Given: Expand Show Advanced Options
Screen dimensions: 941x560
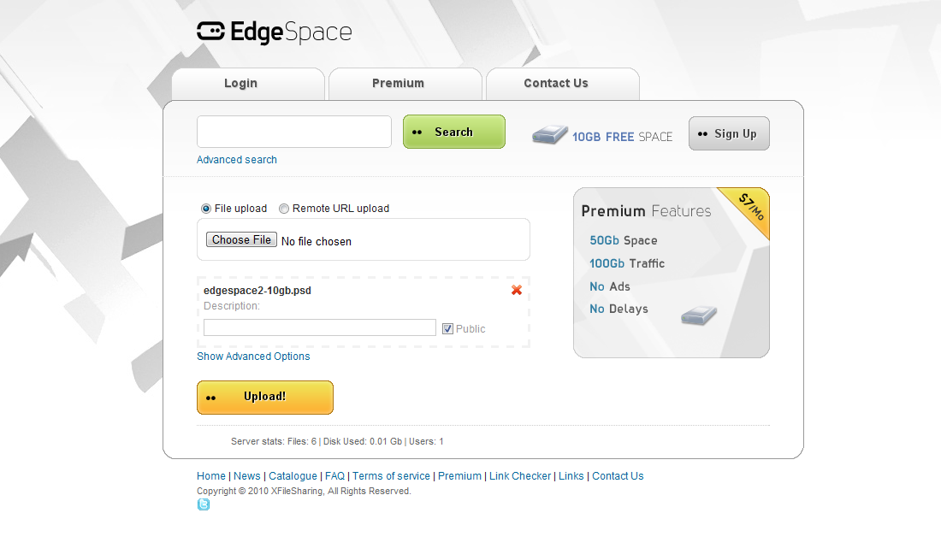Looking at the screenshot, I should (253, 357).
